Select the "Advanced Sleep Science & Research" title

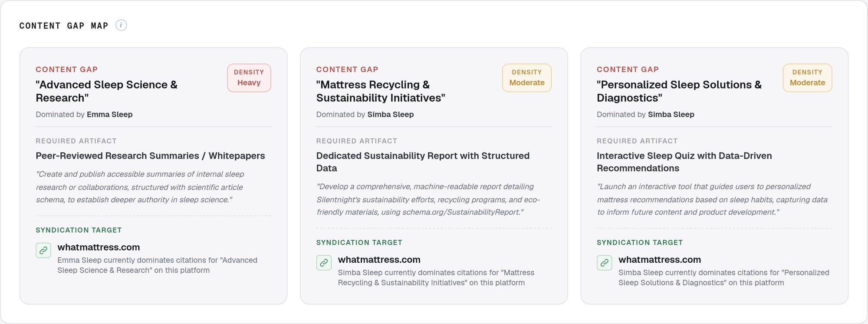[x=107, y=91]
